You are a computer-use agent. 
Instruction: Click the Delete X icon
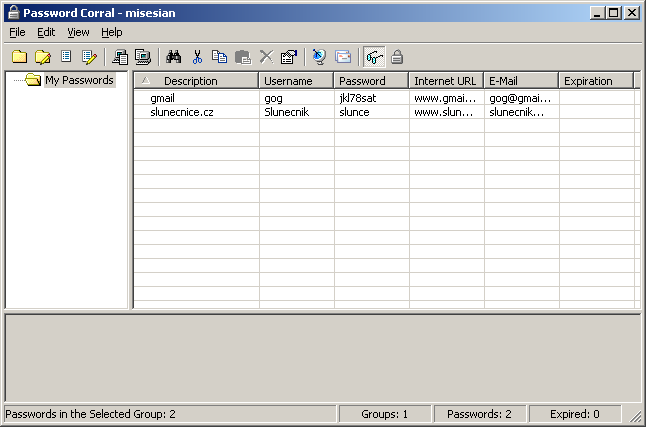tap(267, 57)
